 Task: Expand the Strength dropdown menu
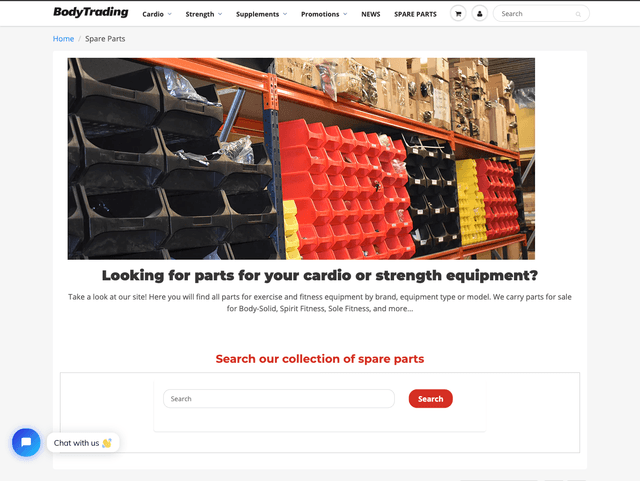204,14
